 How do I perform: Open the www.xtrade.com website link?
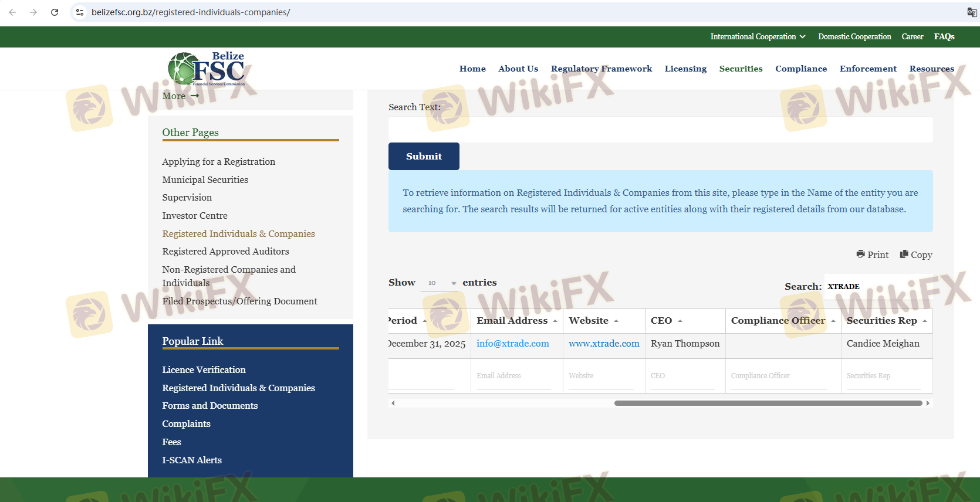point(603,344)
